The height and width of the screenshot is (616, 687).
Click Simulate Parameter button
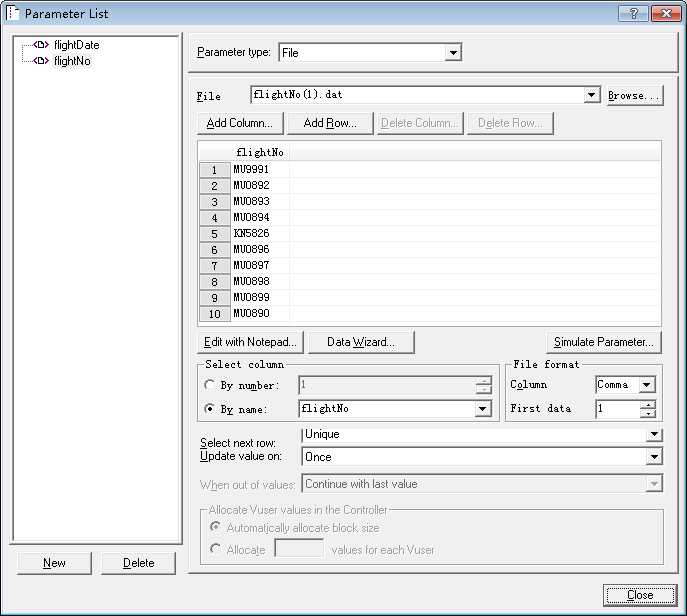click(603, 342)
